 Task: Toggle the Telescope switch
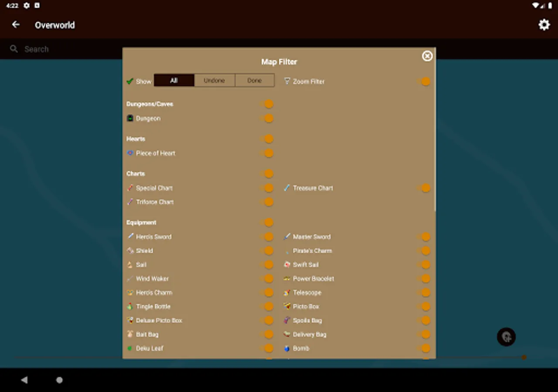click(x=424, y=292)
